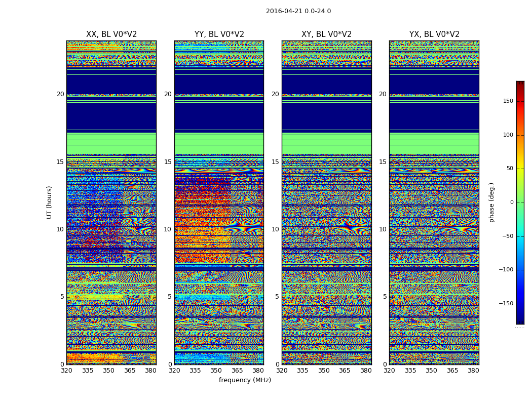Click the "XY, BL V0*V2" panel title
Image resolution: width=532 pixels, height=405 pixels.
(x=326, y=34)
